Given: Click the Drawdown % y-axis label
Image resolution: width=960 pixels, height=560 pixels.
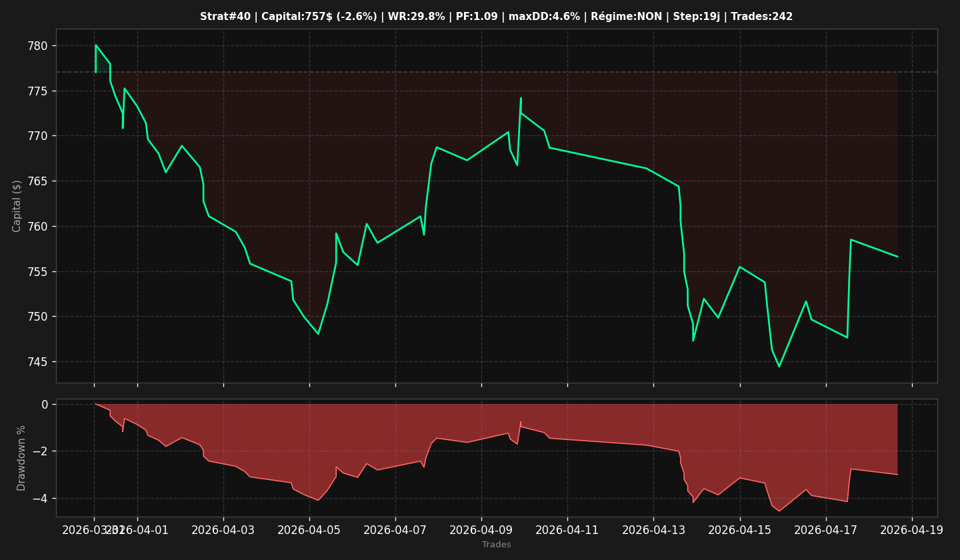Looking at the screenshot, I should (21, 458).
